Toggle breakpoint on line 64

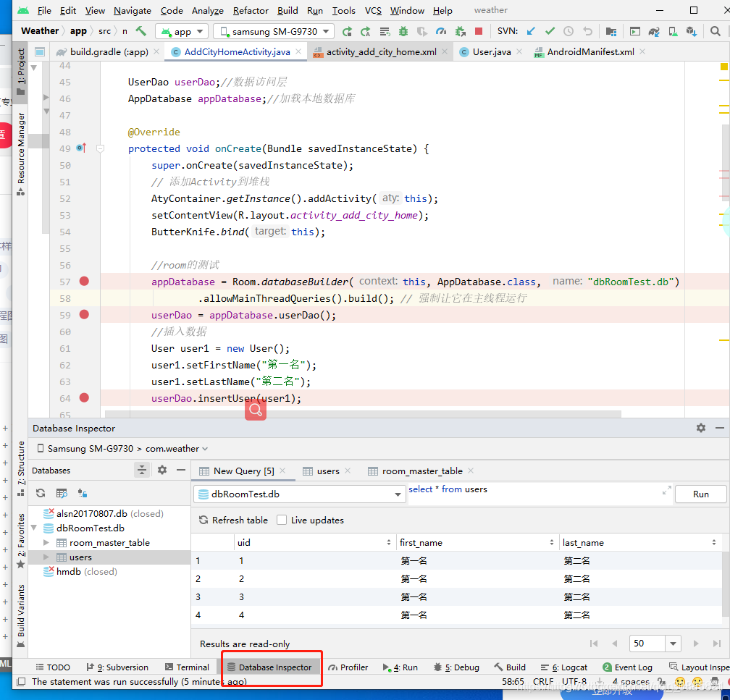pyautogui.click(x=84, y=397)
